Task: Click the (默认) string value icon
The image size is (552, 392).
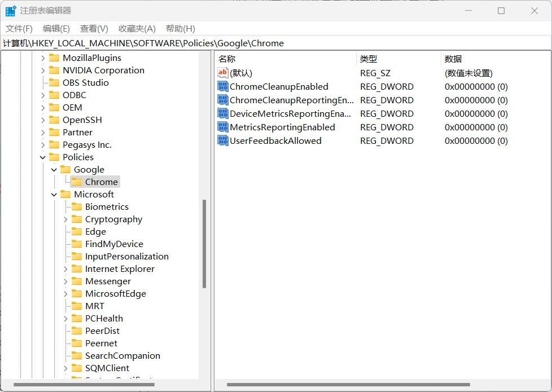Action: (x=222, y=73)
